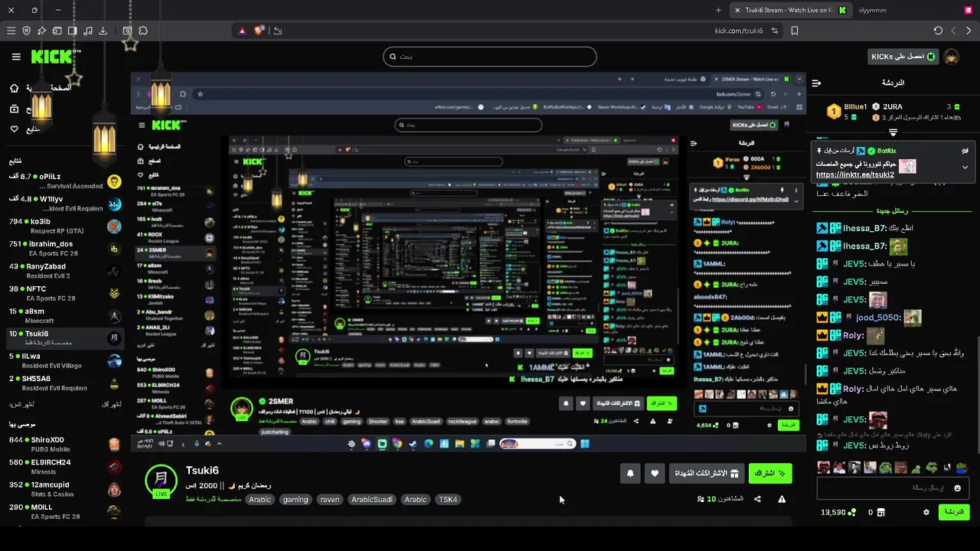Expand the gift leaderboard arrow
The height and width of the screenshot is (551, 980).
coord(893,132)
